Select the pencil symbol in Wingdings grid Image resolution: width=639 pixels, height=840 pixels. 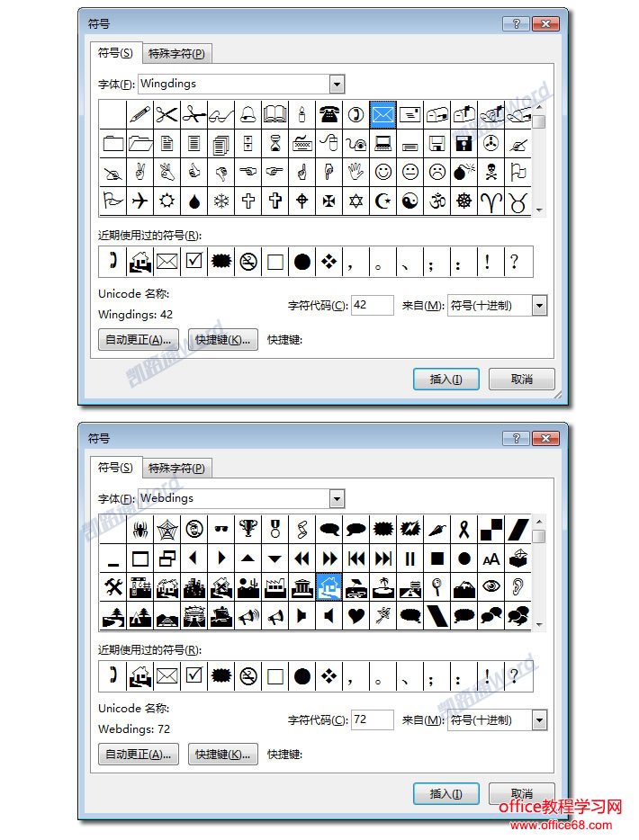[139, 114]
